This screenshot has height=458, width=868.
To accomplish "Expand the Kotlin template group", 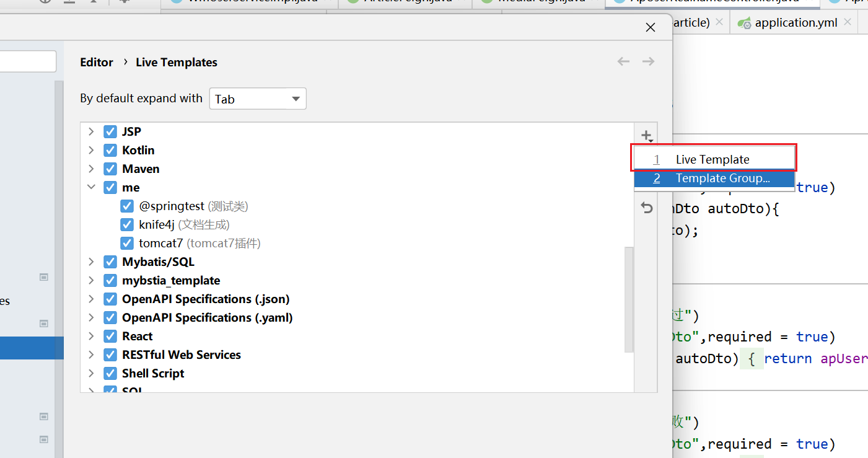I will (x=91, y=150).
